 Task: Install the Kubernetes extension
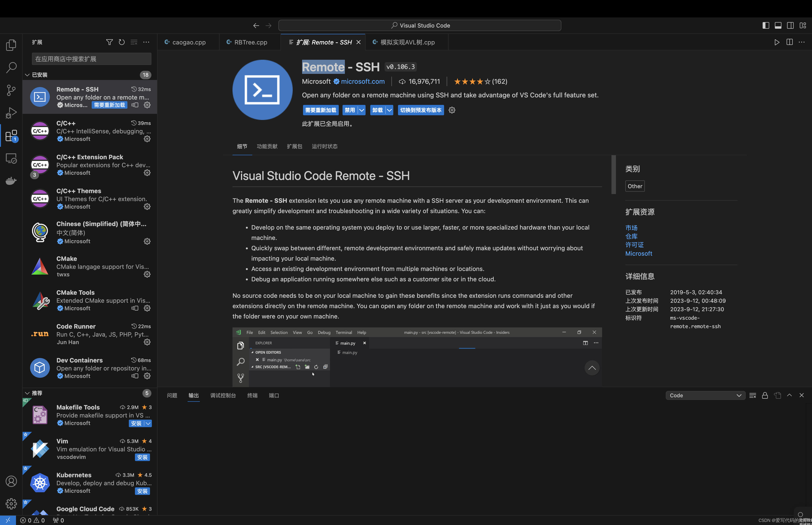coord(142,491)
